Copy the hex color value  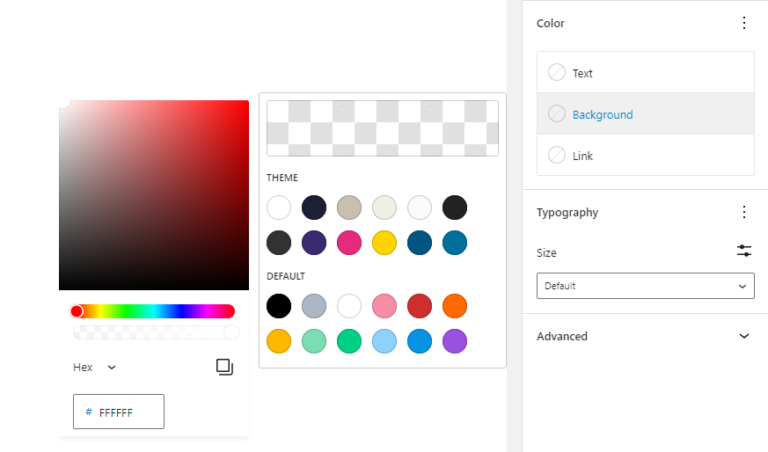point(224,367)
